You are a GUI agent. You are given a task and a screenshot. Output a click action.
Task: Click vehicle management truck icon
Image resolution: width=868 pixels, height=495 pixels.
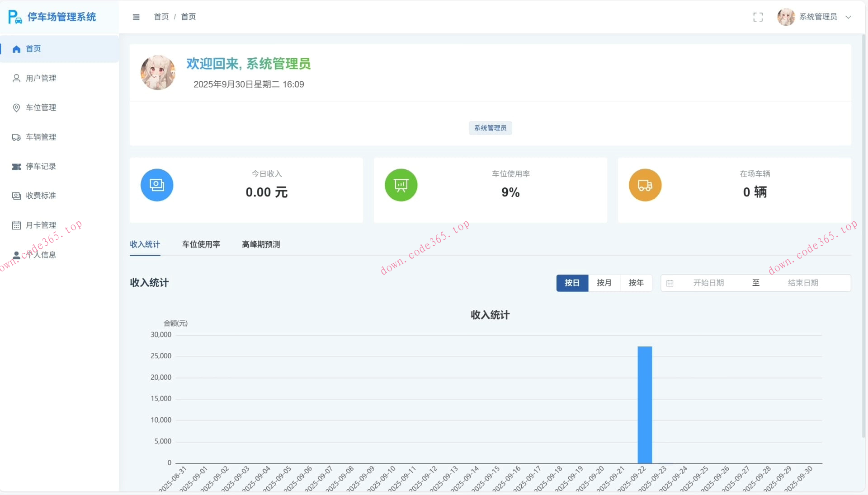point(16,137)
